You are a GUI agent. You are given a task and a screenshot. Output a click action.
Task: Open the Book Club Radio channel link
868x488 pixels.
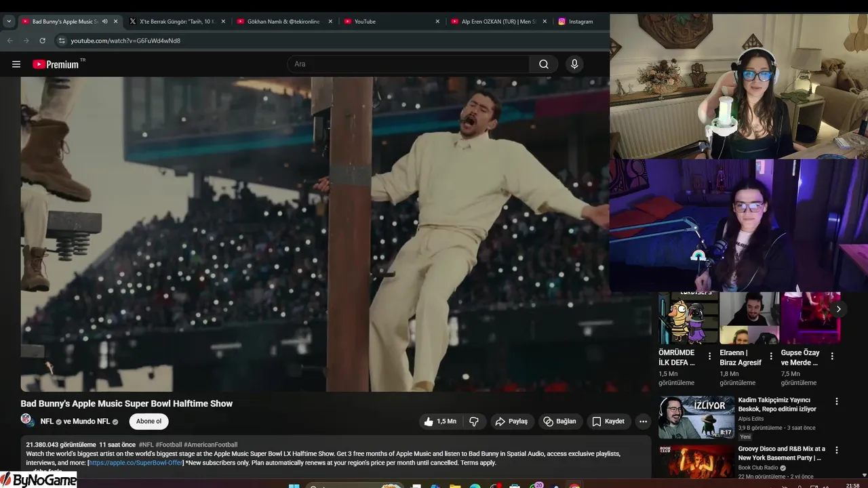click(x=758, y=468)
